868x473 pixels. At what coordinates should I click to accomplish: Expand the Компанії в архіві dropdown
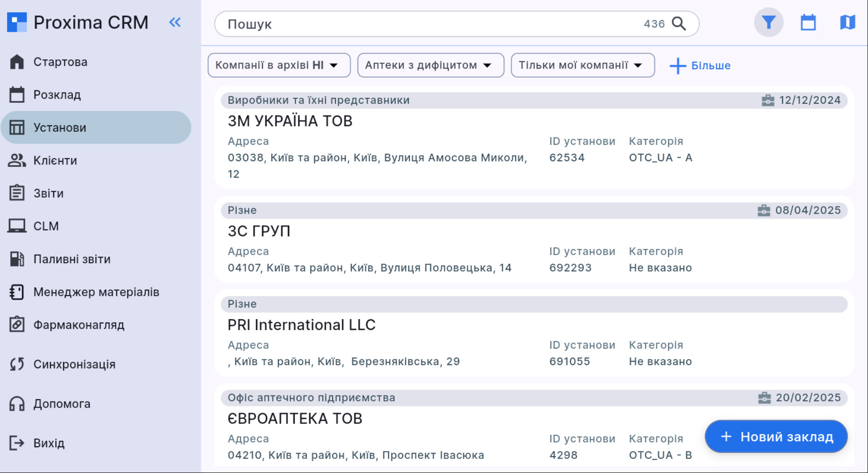279,65
